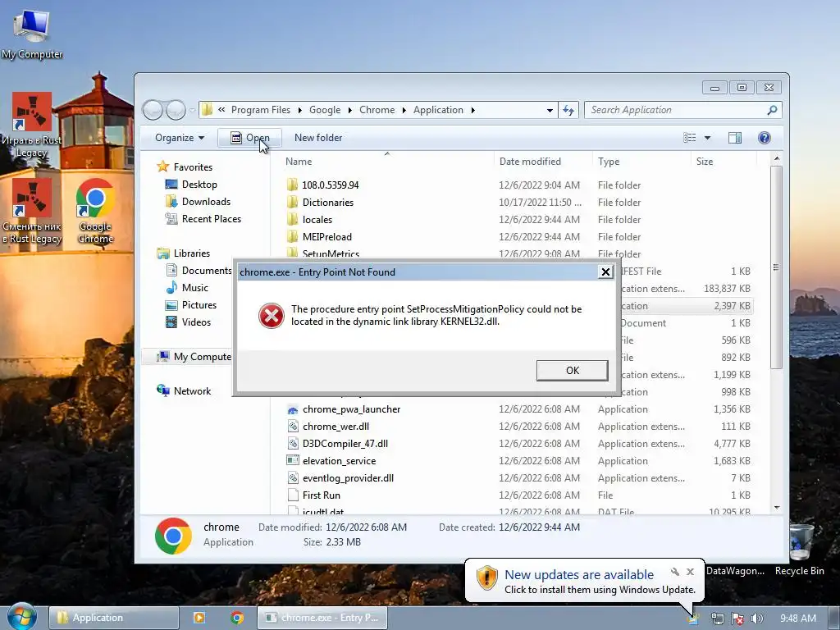Click Application in the address breadcrumb
Screen dimensions: 840x630
(x=438, y=110)
